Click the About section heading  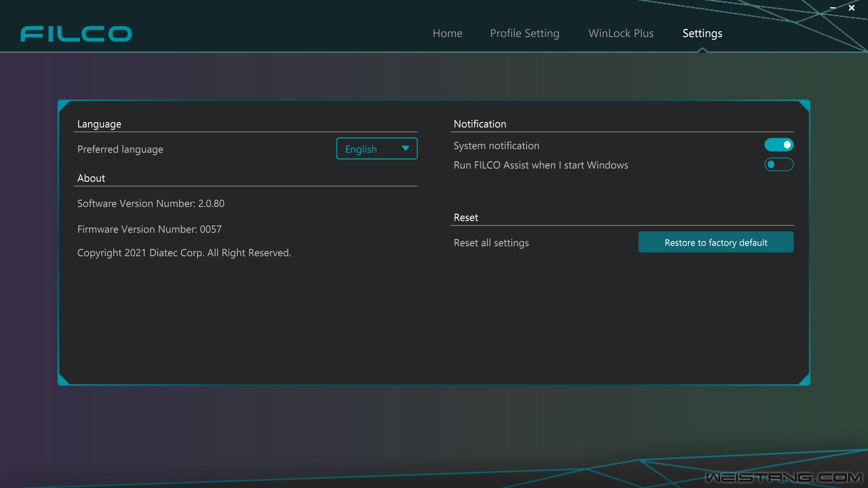tap(91, 178)
